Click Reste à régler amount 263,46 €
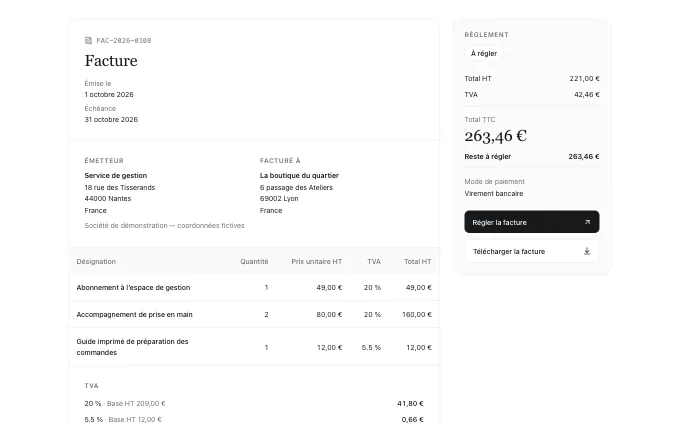 (584, 157)
